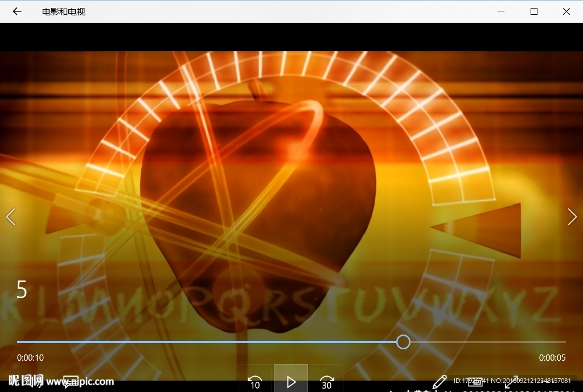Open the pencil edit options
Screen dimensions: 583x392
click(x=439, y=382)
